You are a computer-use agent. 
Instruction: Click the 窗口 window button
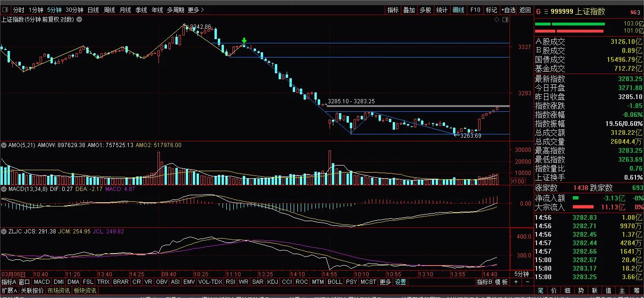(x=25, y=282)
